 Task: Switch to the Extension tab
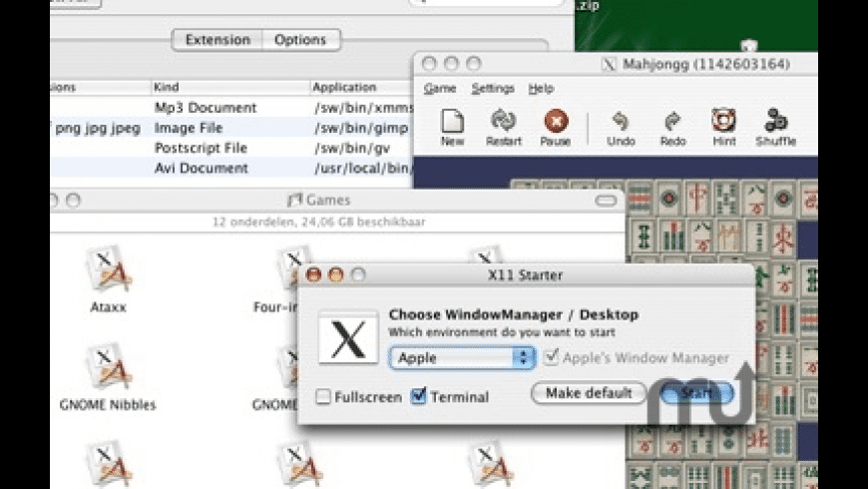click(217, 40)
